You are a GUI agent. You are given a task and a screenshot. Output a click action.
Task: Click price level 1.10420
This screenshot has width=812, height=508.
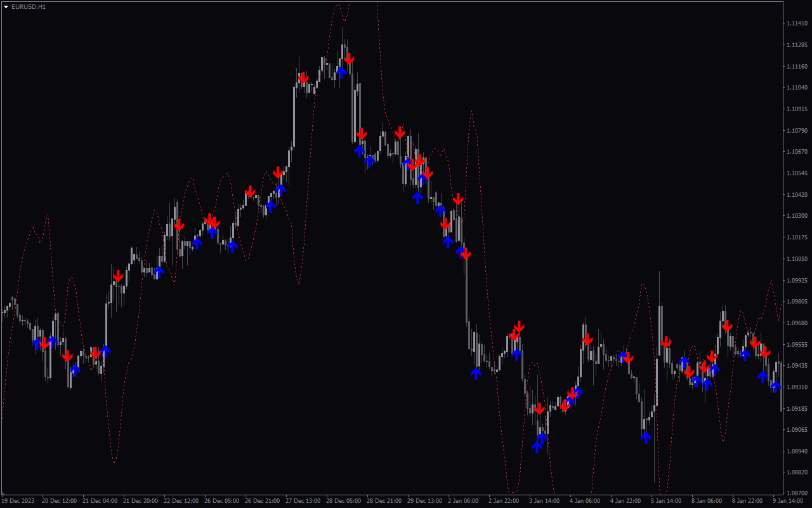(797, 195)
